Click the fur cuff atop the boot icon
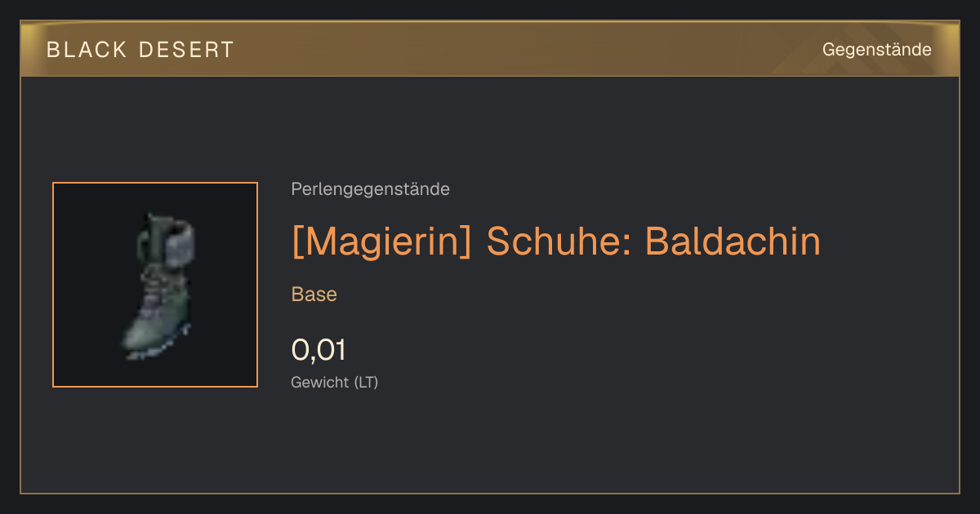This screenshot has height=514, width=980. coord(167,241)
